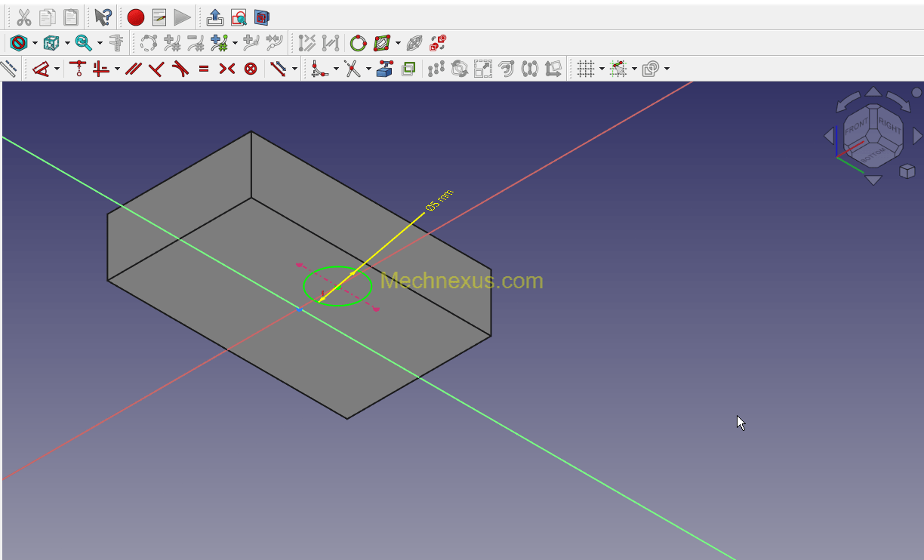Click the RIGHT face of navigation cube
924x560 pixels.
[x=889, y=127]
